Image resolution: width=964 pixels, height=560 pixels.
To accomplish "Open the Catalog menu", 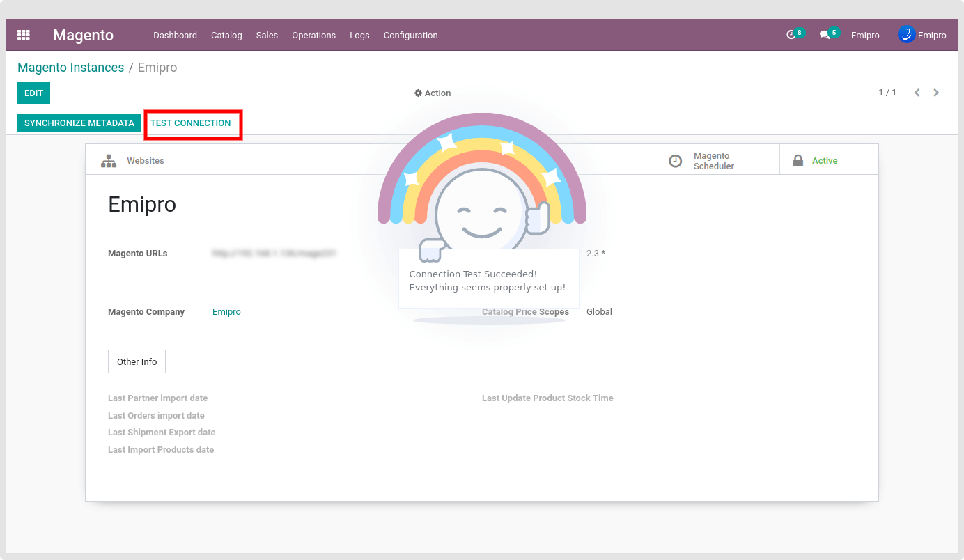I will [226, 36].
